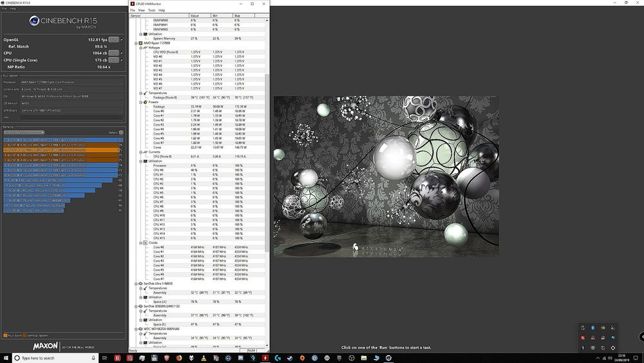
Task: Click the Cinebench rendered scene image
Action: (x=386, y=177)
